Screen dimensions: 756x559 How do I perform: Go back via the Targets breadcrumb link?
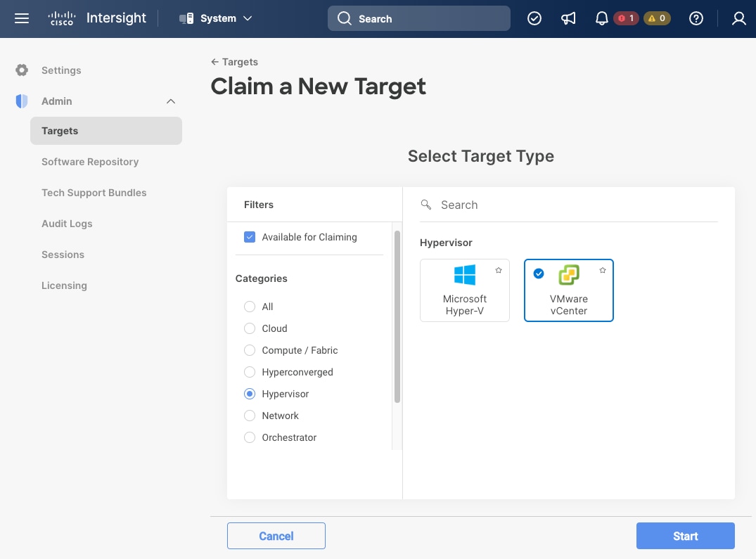pyautogui.click(x=234, y=62)
